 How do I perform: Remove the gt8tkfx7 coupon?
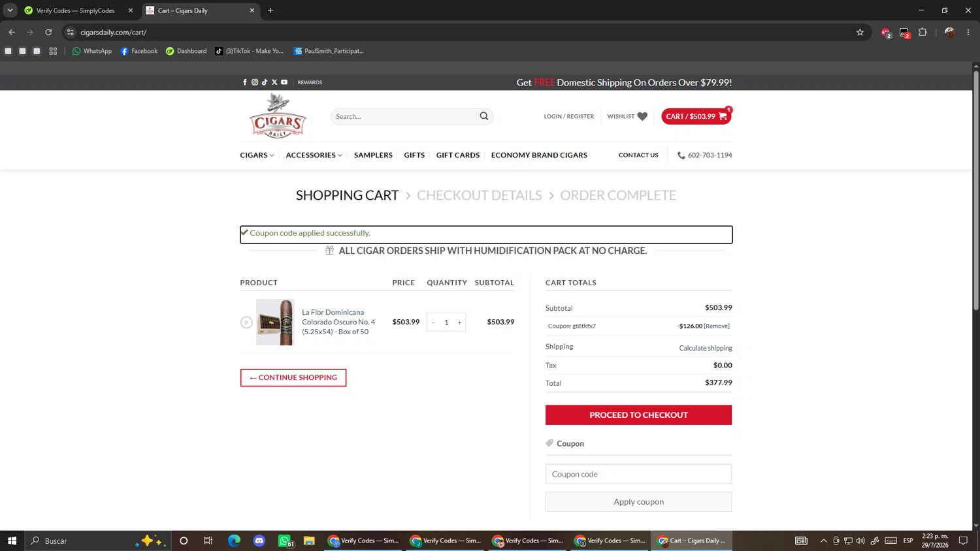click(x=717, y=326)
